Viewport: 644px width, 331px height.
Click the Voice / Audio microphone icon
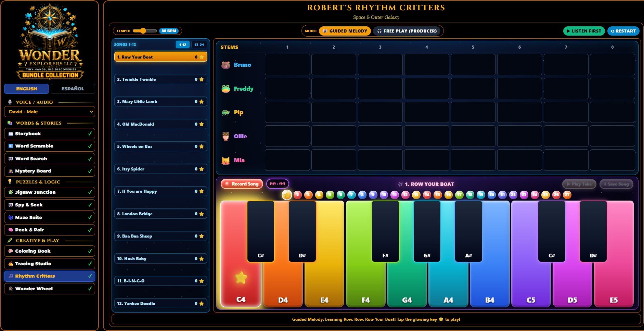10,102
